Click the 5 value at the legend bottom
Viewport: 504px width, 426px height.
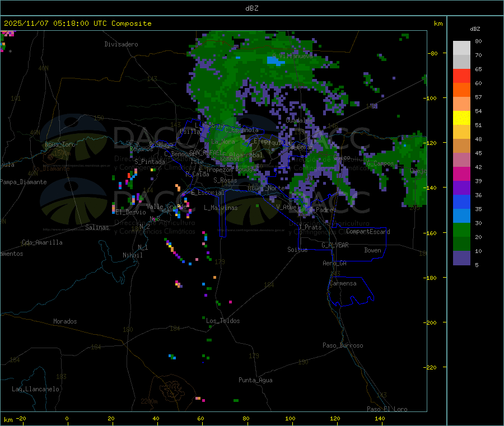pyautogui.click(x=477, y=265)
